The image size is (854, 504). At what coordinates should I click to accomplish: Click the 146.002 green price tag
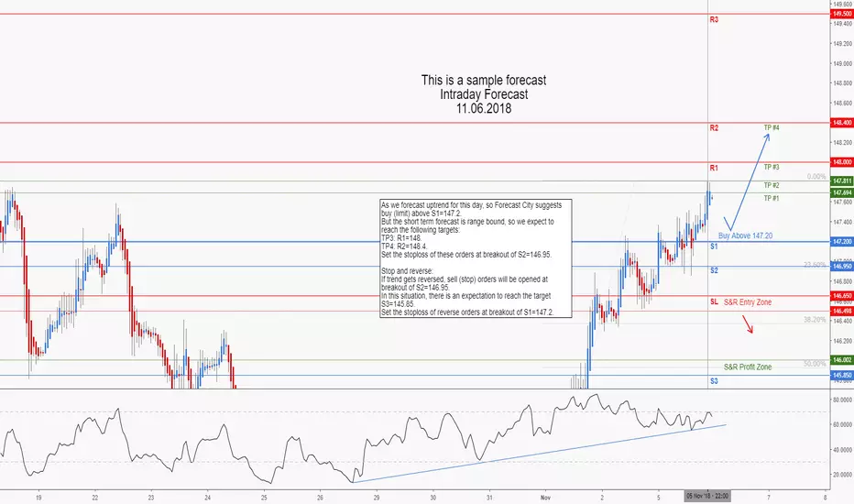pos(842,360)
